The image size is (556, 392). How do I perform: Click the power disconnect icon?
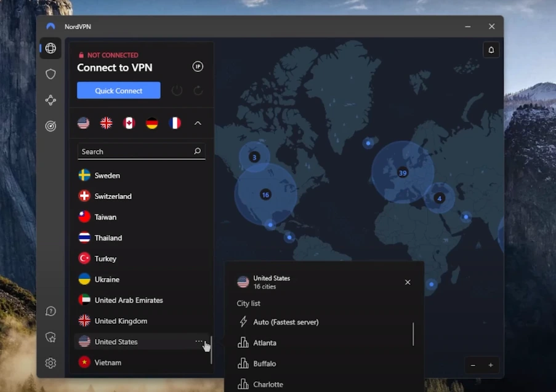pos(177,90)
